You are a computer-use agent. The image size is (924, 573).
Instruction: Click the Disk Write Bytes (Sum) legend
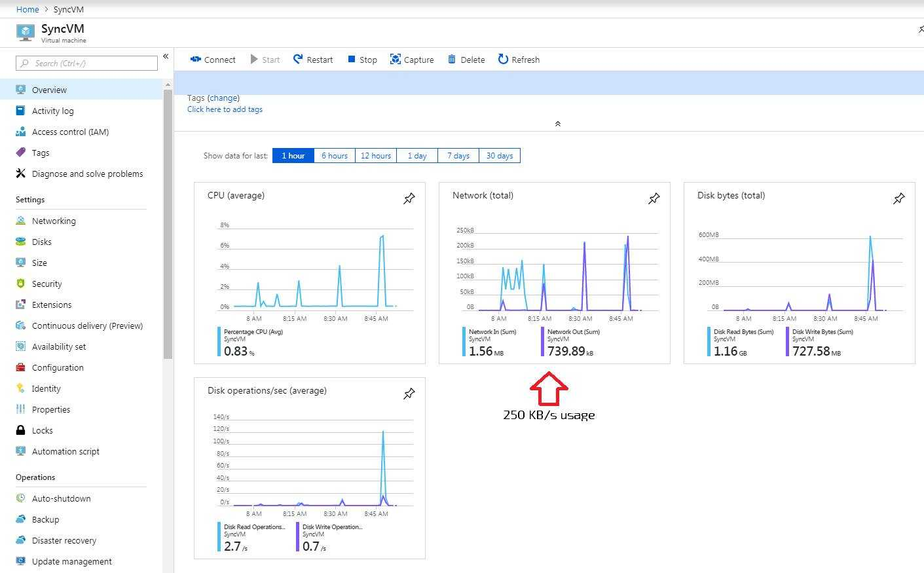820,342
